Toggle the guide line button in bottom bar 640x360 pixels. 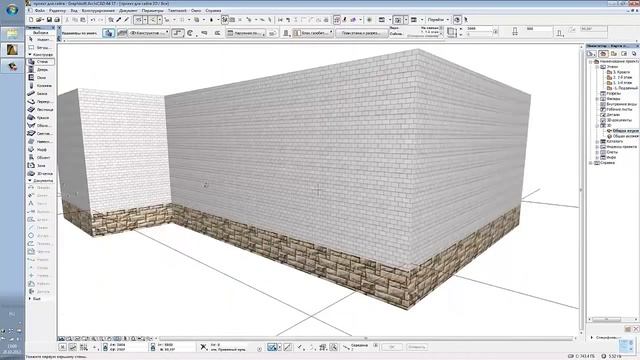pos(288,347)
